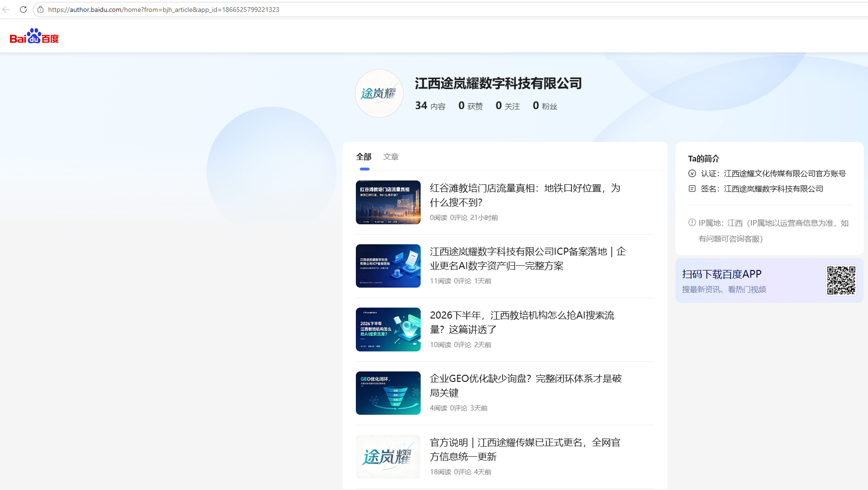868x490 pixels.
Task: Click the 0 粉丝 count
Action: [545, 106]
